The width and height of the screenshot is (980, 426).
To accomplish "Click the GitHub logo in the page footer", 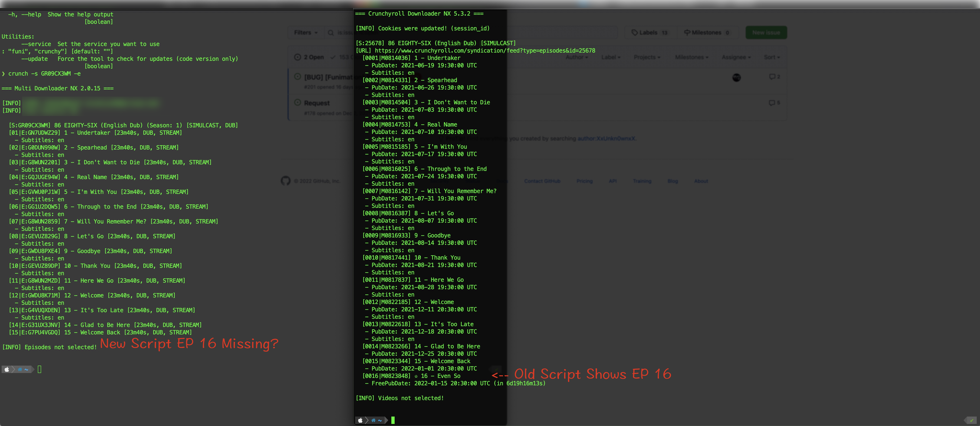I will 286,181.
